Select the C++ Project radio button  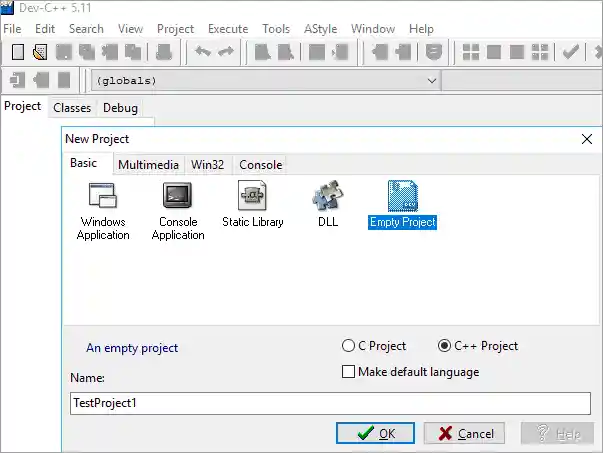(x=444, y=345)
